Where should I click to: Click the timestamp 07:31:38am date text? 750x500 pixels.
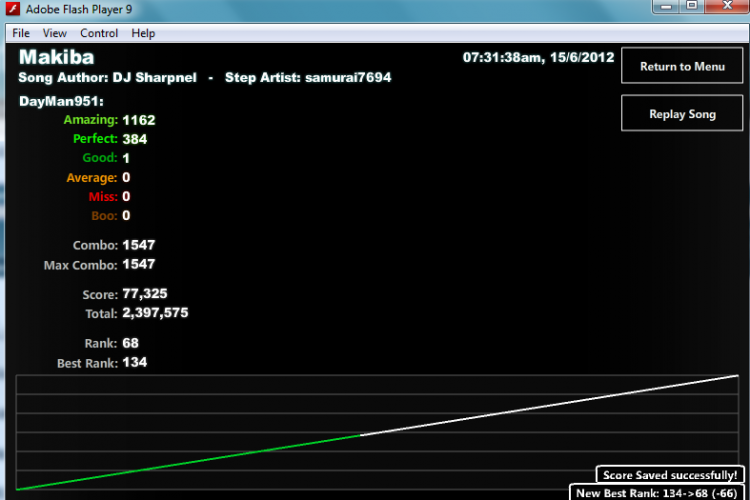[538, 57]
